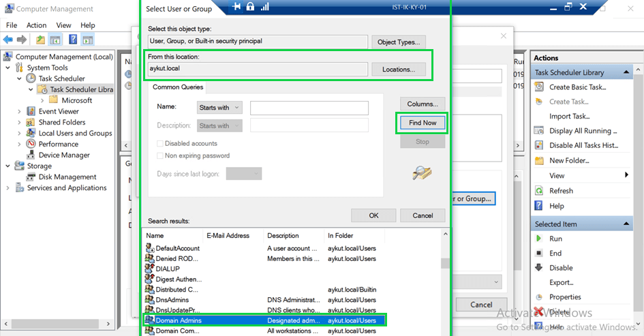Click the Display All Running tasks icon
644x336 pixels.
coord(539,131)
